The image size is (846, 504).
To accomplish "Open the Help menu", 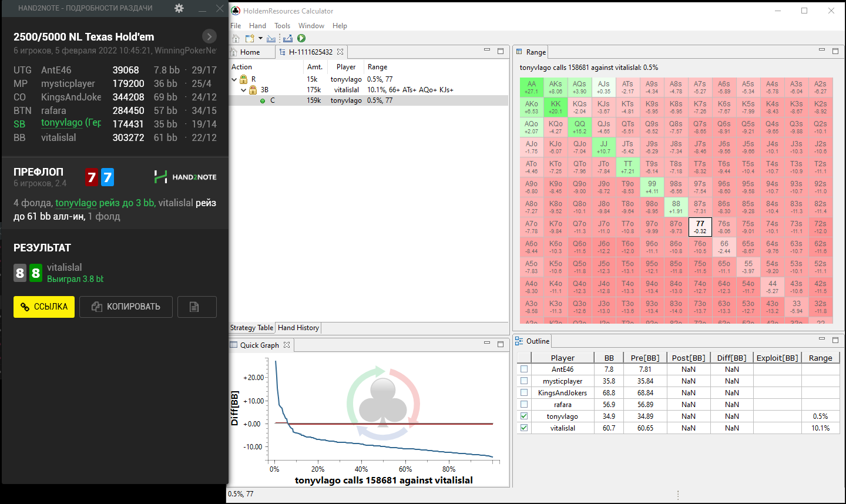I will (340, 26).
